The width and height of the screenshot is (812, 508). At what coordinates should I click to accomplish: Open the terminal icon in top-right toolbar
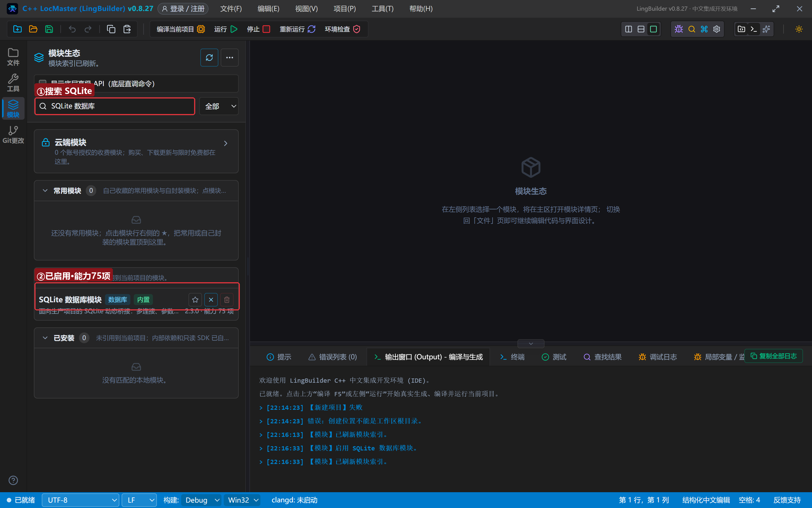coord(754,29)
